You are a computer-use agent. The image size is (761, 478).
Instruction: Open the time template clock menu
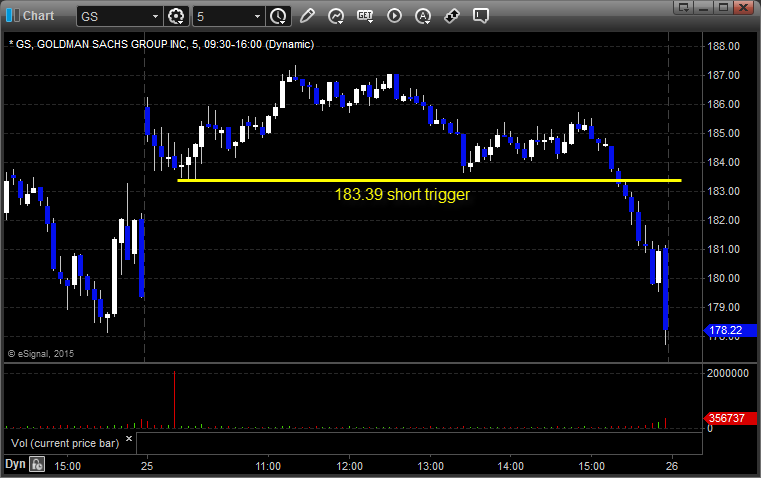pos(278,16)
